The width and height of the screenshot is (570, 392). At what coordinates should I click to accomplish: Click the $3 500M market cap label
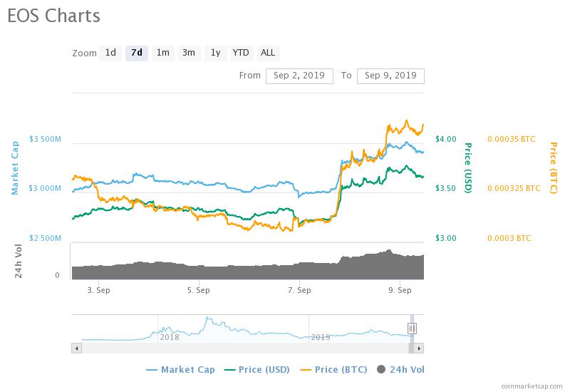pos(45,139)
